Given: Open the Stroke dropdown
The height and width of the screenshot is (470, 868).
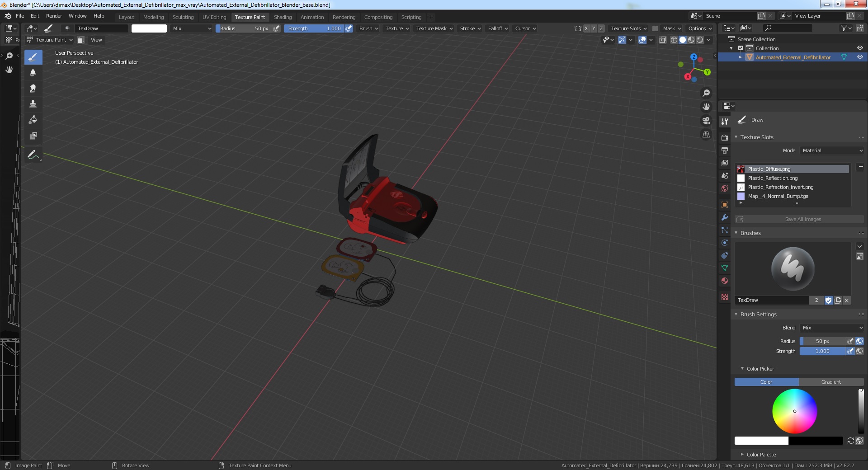Looking at the screenshot, I should click(x=470, y=28).
